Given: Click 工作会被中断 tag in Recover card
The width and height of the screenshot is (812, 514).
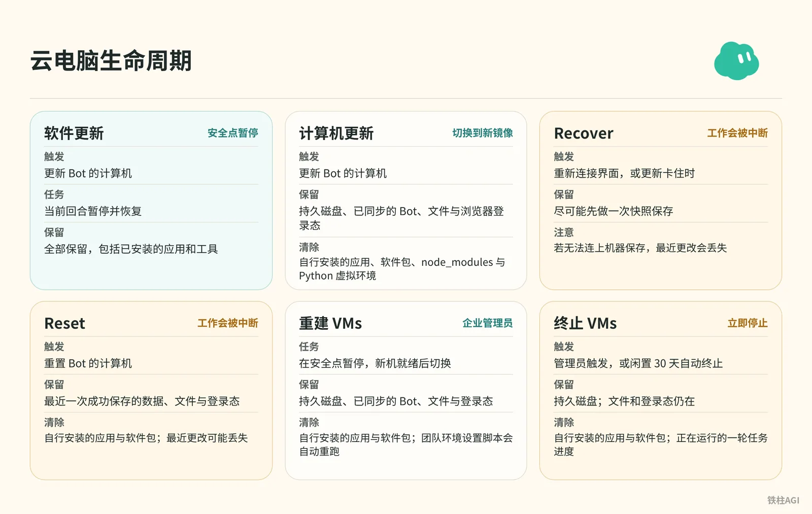Looking at the screenshot, I should point(737,133).
